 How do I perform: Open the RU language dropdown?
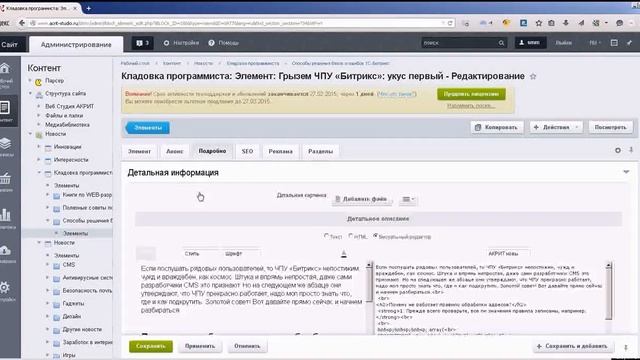click(x=595, y=42)
